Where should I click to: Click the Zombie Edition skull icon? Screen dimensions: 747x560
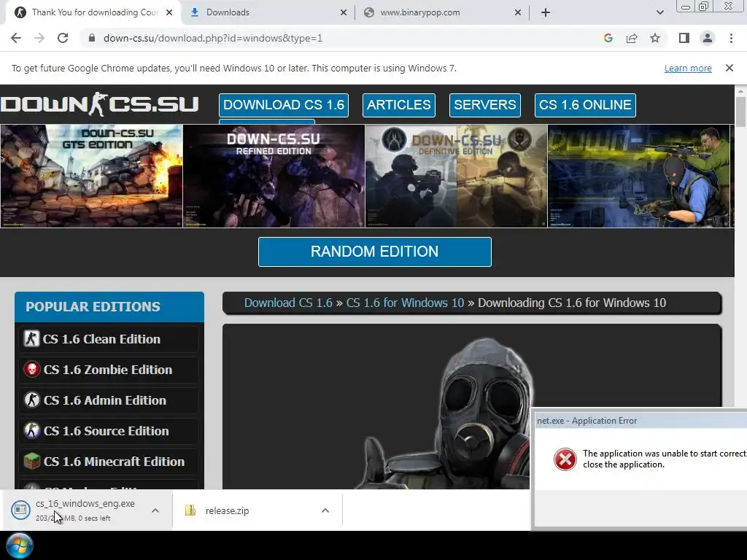[31, 370]
